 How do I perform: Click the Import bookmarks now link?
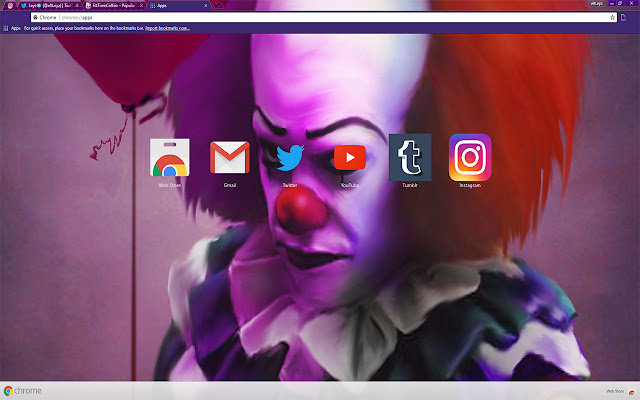coord(167,28)
